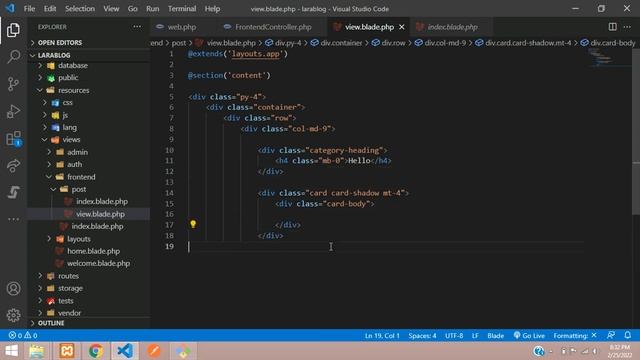Viewport: 640px width, 360px height.
Task: Change end-of-line sequence via LF
Action: (475, 336)
